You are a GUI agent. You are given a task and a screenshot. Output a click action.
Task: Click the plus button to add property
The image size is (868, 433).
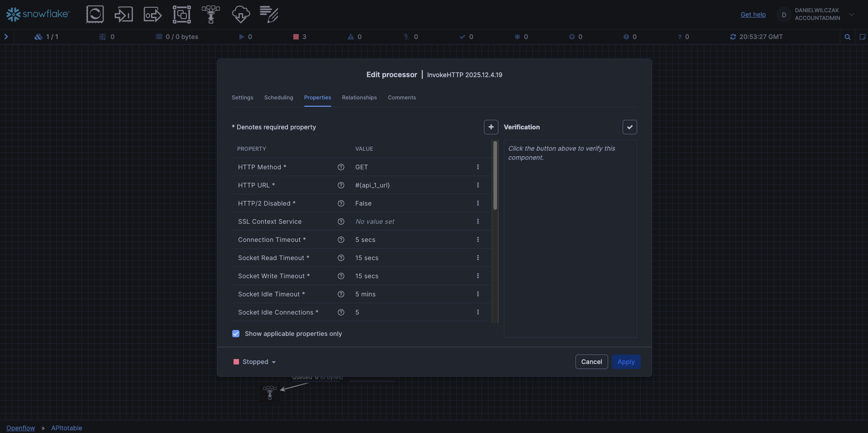(x=491, y=127)
